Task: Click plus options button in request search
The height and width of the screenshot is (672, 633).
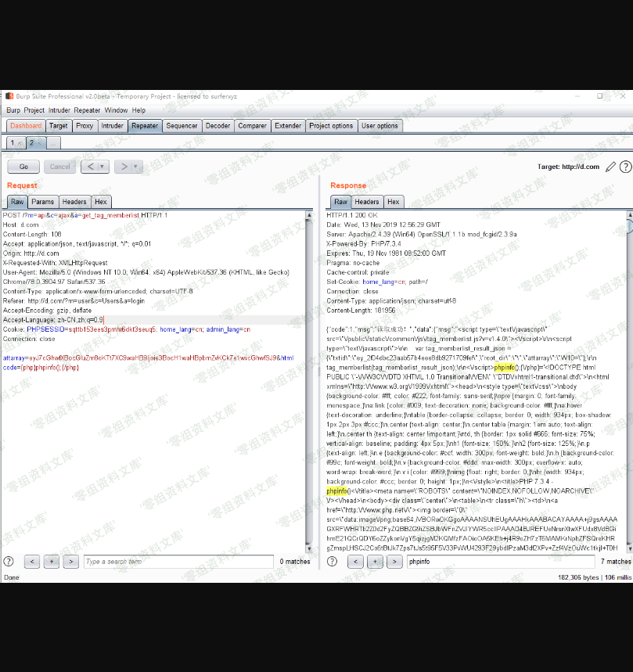Action: pos(51,561)
